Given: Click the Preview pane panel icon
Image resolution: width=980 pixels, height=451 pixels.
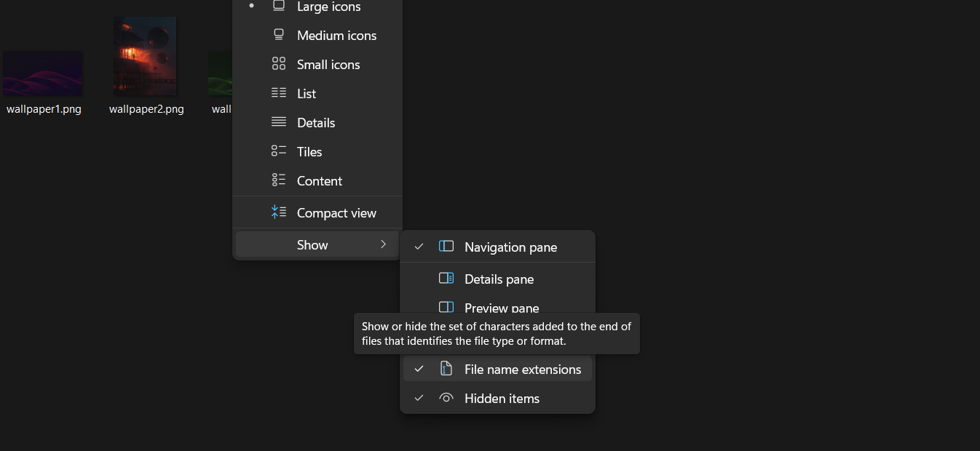Looking at the screenshot, I should [x=446, y=307].
